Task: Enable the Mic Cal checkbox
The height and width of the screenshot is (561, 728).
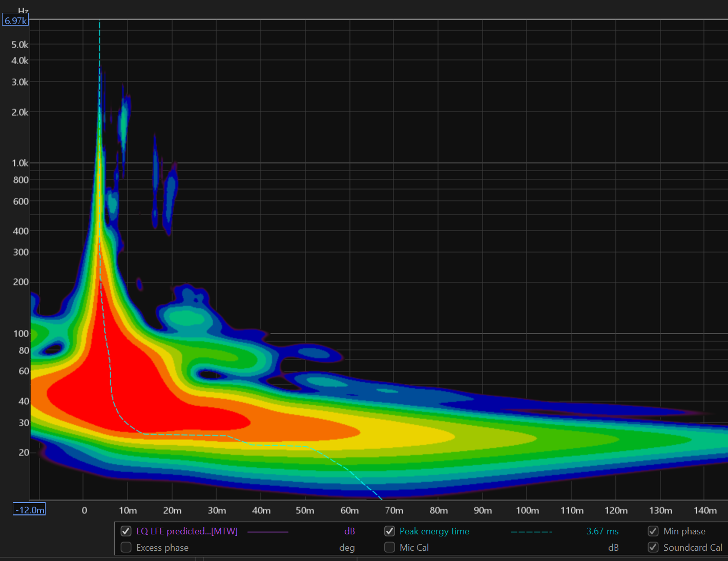Action: pos(389,548)
